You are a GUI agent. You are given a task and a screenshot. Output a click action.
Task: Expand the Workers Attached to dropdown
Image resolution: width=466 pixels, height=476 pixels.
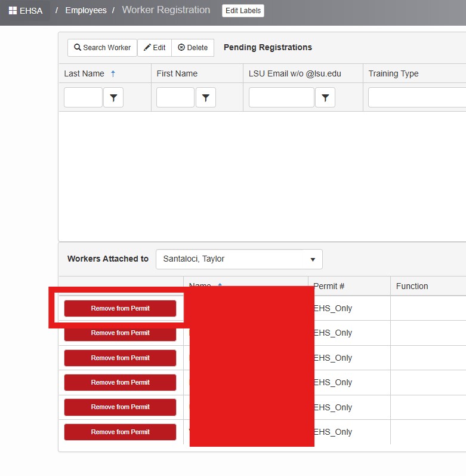[x=313, y=259]
